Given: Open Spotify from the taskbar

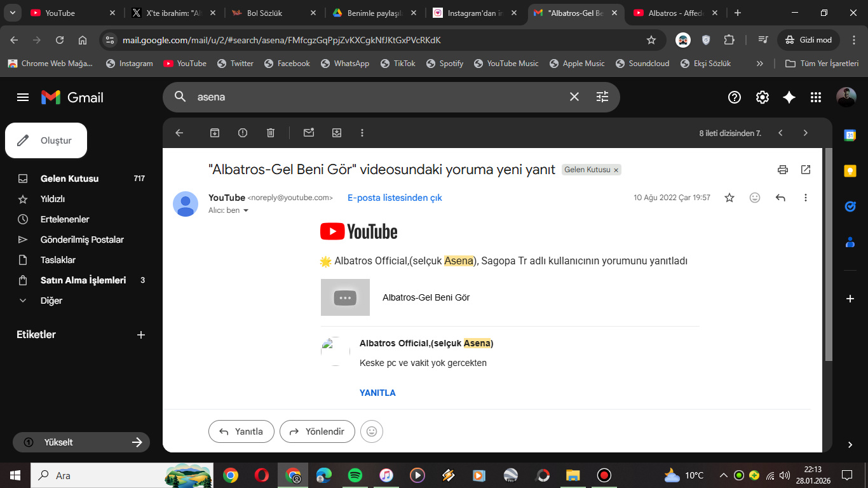Looking at the screenshot, I should point(355,475).
